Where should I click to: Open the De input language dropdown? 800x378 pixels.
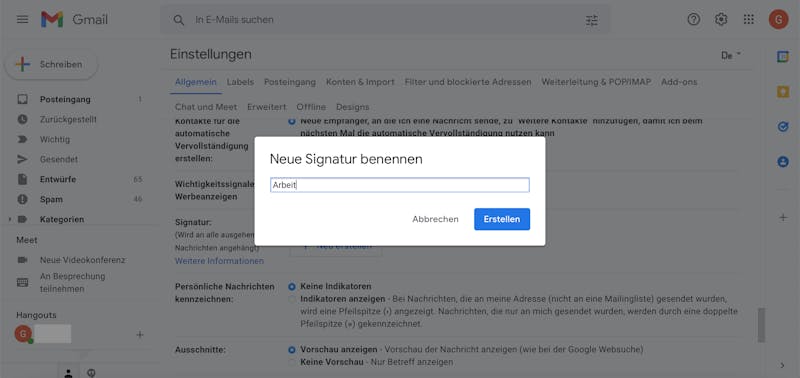[731, 56]
